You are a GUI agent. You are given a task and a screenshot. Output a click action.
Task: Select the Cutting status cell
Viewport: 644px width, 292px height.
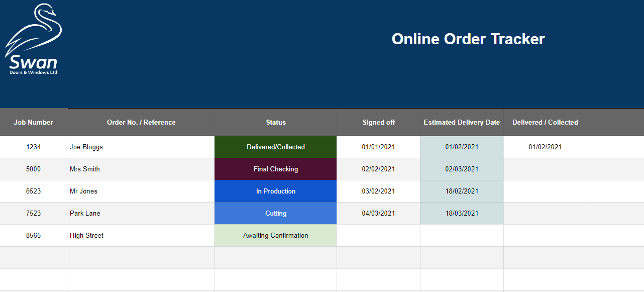coord(276,214)
